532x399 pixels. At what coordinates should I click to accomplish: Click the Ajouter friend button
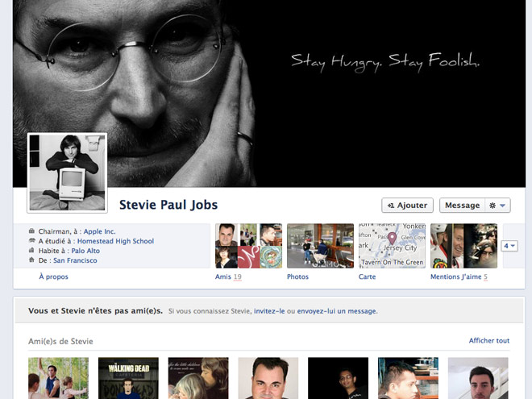pos(407,206)
